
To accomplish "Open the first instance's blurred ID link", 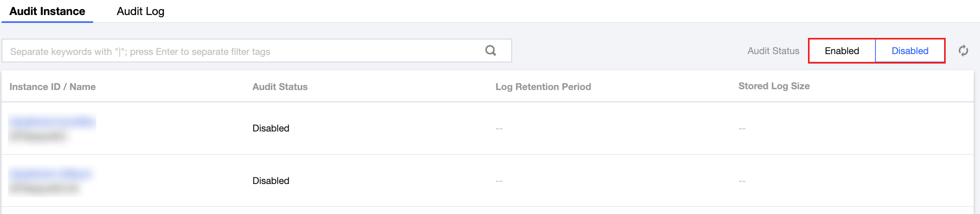I will point(52,122).
